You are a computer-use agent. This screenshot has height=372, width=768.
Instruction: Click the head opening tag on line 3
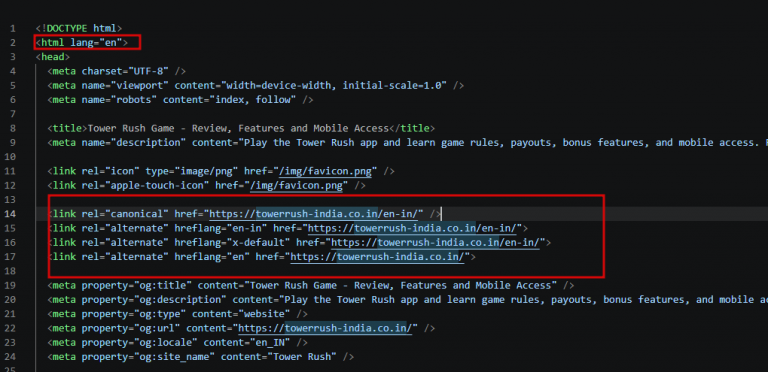tap(53, 57)
